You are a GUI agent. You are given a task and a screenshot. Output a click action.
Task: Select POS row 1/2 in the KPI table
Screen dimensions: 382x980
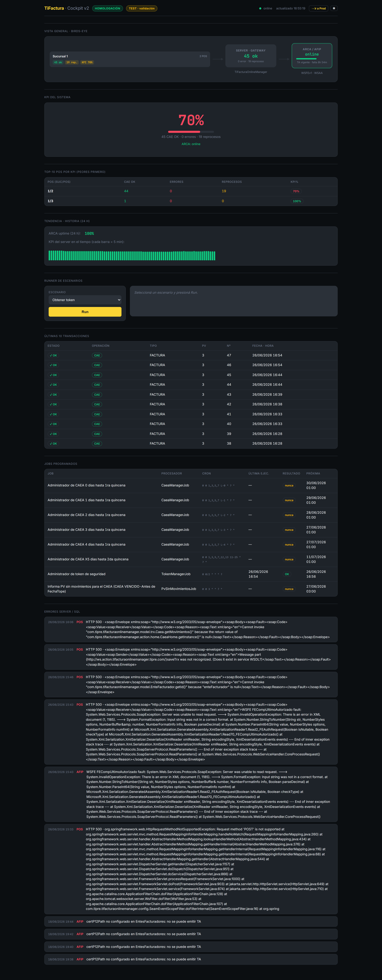pos(191,191)
